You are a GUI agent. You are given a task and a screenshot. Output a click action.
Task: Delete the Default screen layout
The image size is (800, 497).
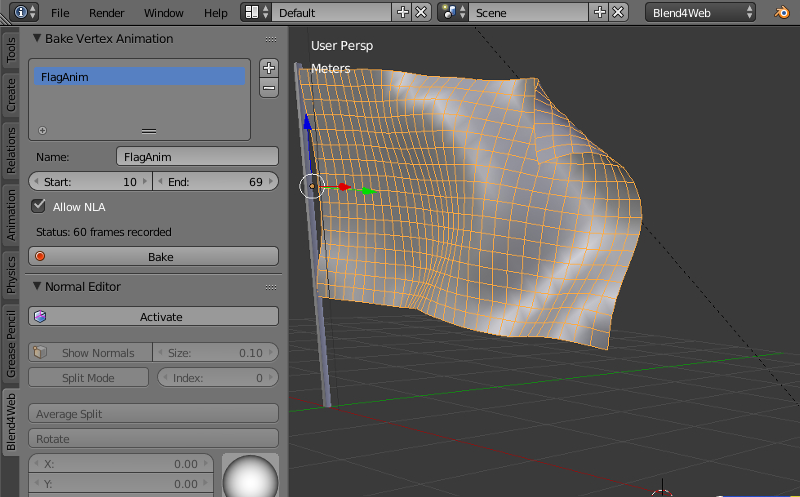click(421, 12)
